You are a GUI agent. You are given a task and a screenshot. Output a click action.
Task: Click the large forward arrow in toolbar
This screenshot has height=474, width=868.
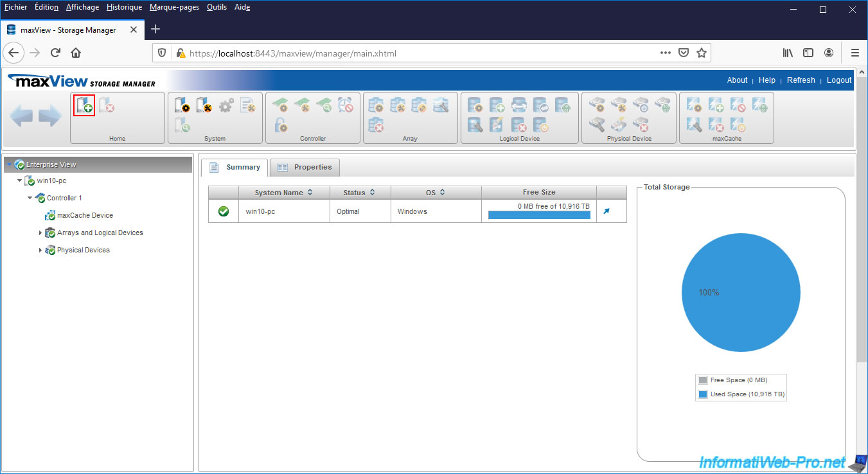pyautogui.click(x=50, y=117)
